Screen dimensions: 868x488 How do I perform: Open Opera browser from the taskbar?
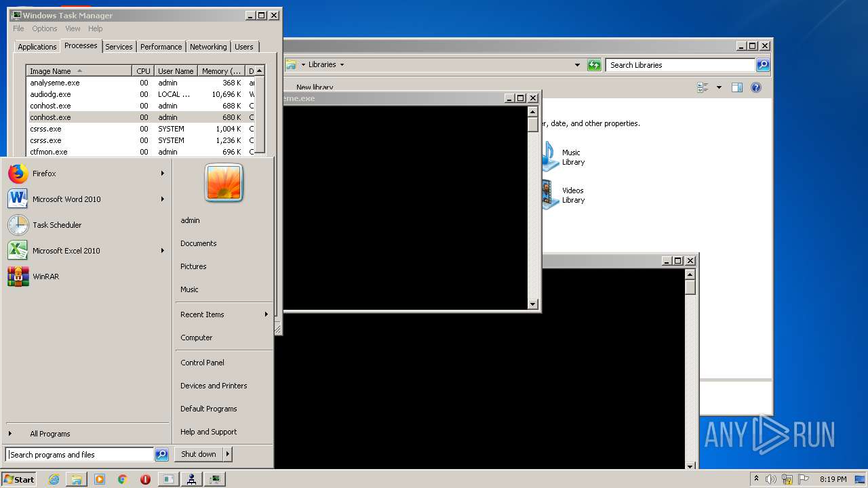(145, 479)
